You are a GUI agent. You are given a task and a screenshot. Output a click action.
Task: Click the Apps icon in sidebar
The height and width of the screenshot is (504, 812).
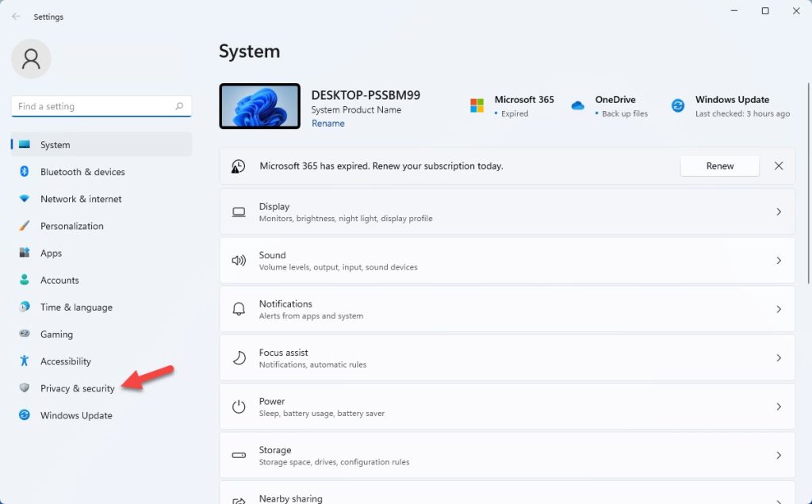(x=25, y=253)
